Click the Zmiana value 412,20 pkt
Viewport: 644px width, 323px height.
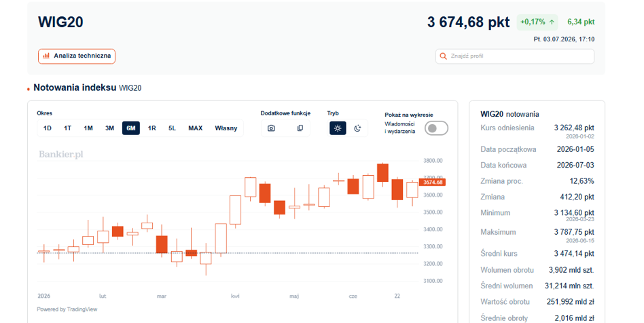pos(577,197)
